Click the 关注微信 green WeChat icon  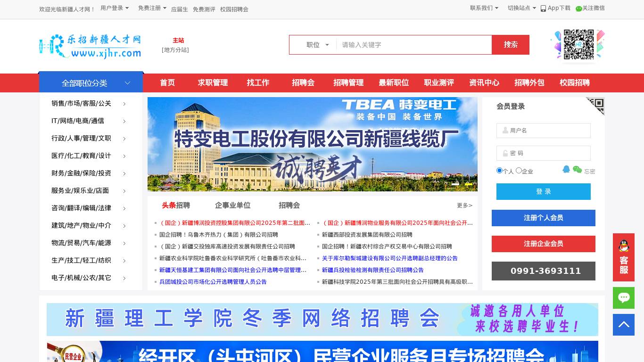(x=579, y=8)
